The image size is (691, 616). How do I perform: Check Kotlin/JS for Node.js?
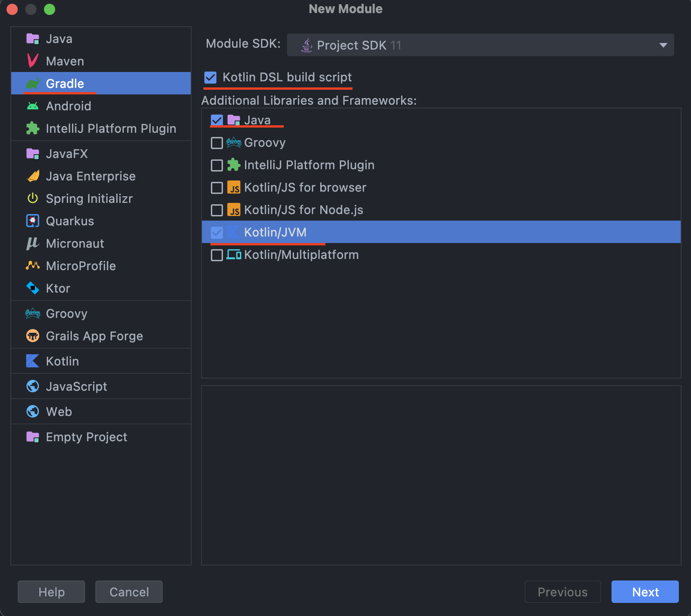(217, 210)
